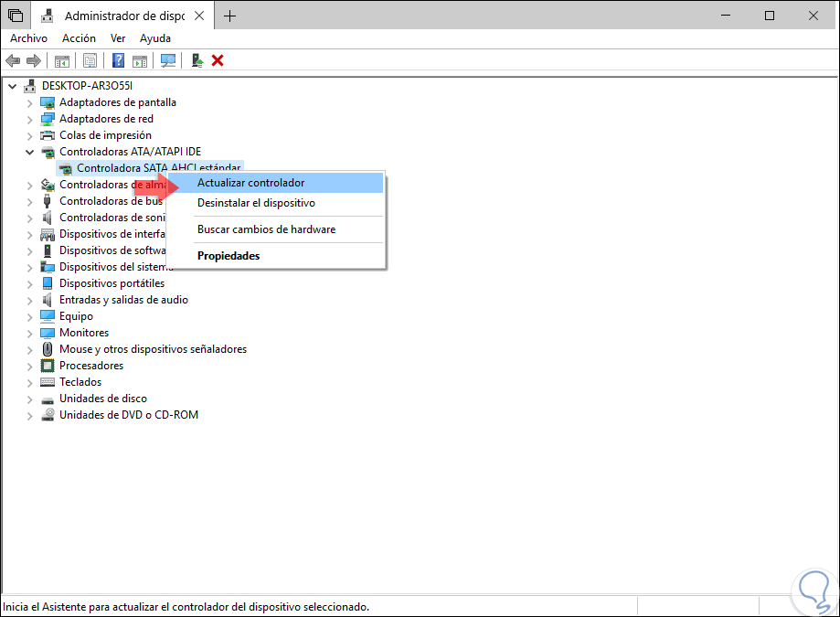Viewport: 840px width, 617px height.
Task: Select the Procesadores label
Action: [91, 366]
